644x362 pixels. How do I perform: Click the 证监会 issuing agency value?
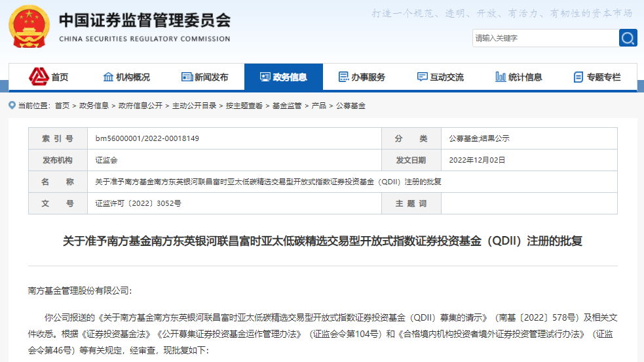(x=106, y=160)
